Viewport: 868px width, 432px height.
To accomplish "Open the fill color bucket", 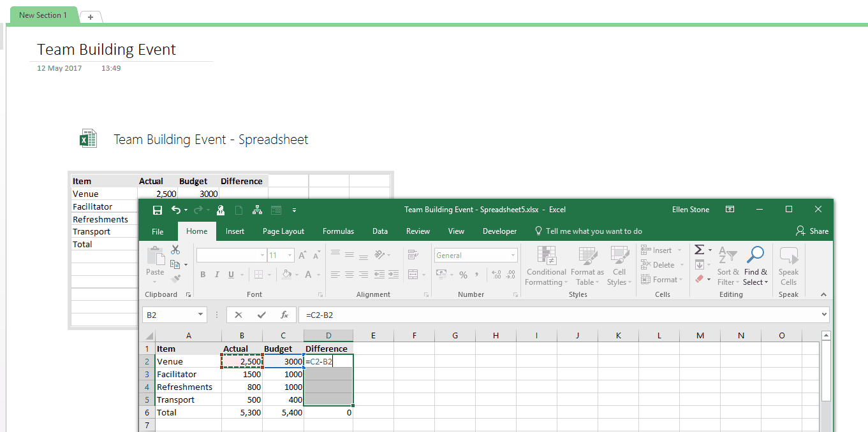I will 287,275.
